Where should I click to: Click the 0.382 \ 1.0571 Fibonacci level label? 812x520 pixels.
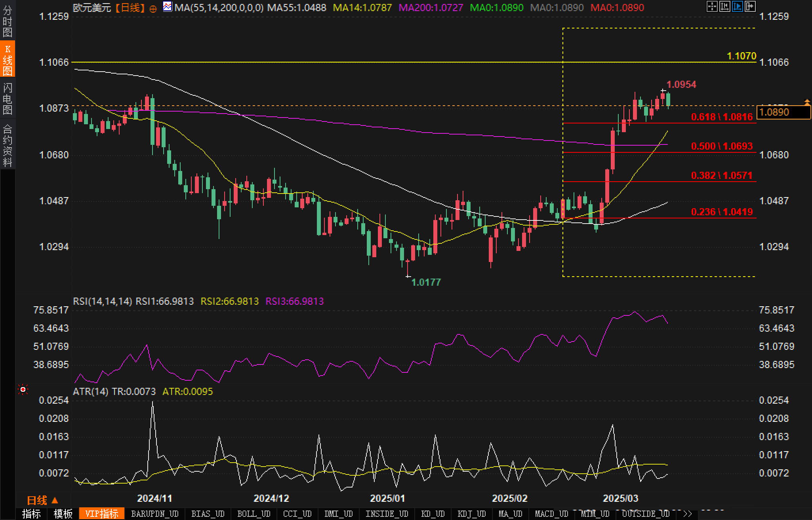[722, 175]
